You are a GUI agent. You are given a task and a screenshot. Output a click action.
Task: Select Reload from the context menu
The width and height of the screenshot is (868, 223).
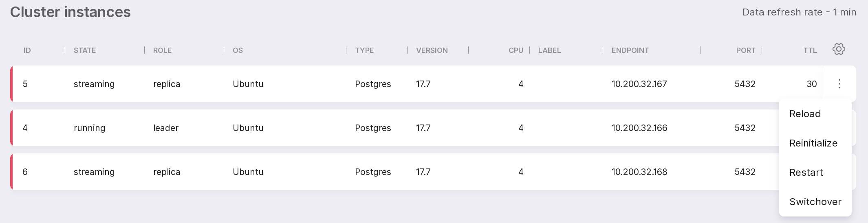tap(805, 114)
